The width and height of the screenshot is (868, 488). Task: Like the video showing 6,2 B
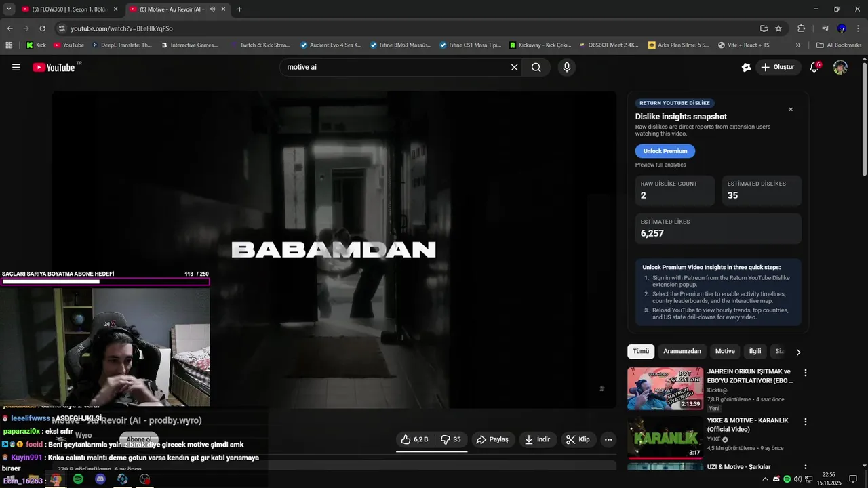(x=416, y=439)
